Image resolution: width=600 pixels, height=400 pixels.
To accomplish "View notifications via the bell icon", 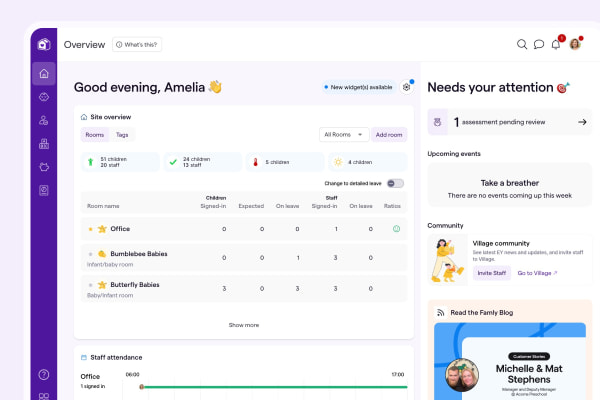I will (x=556, y=44).
